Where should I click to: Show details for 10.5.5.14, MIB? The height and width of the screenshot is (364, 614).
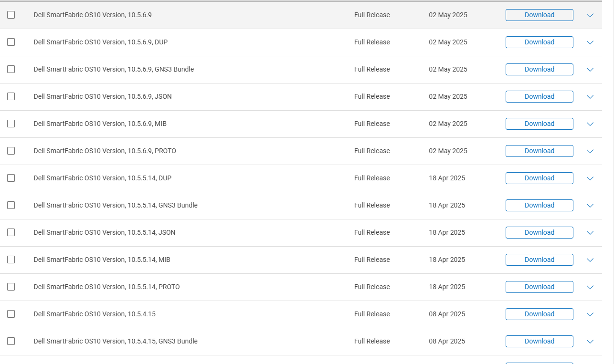[590, 260]
